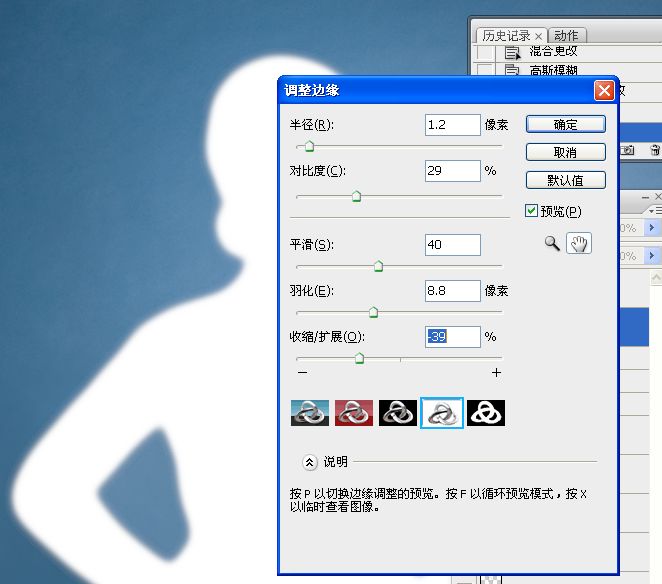Click the scroll up arrow in layers panel

click(656, 277)
